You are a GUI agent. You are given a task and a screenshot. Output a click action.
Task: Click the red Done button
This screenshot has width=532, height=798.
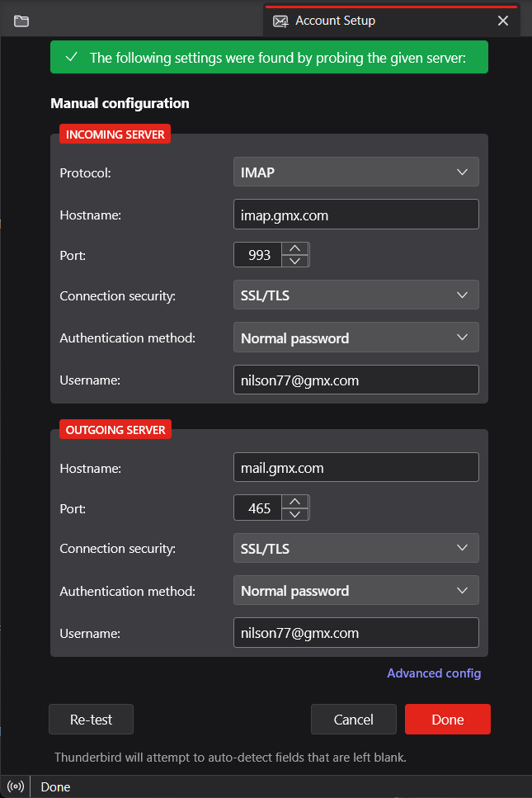click(x=447, y=719)
